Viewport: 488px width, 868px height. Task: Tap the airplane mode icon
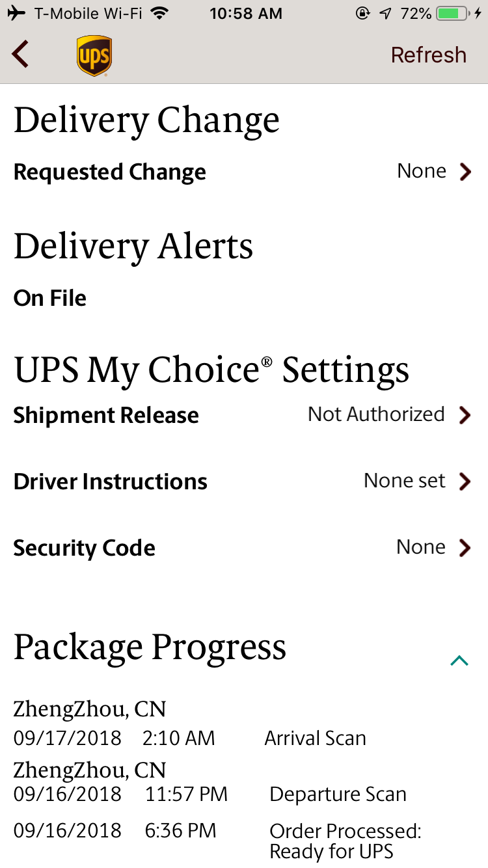click(x=17, y=13)
